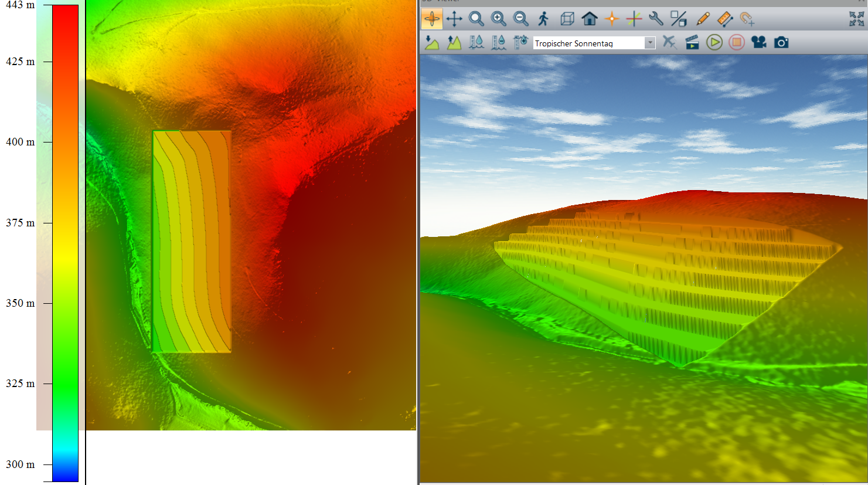Click the 300 m legend label

coord(20,464)
